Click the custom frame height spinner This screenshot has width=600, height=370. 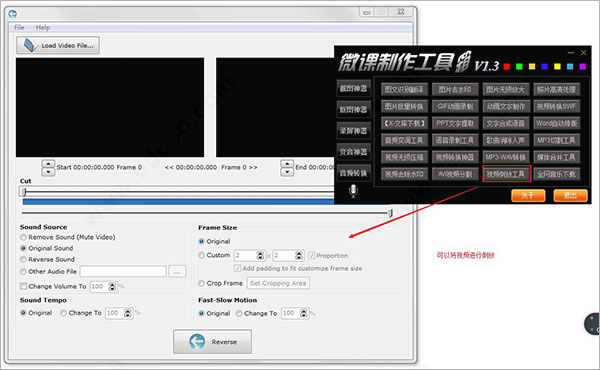pos(299,255)
